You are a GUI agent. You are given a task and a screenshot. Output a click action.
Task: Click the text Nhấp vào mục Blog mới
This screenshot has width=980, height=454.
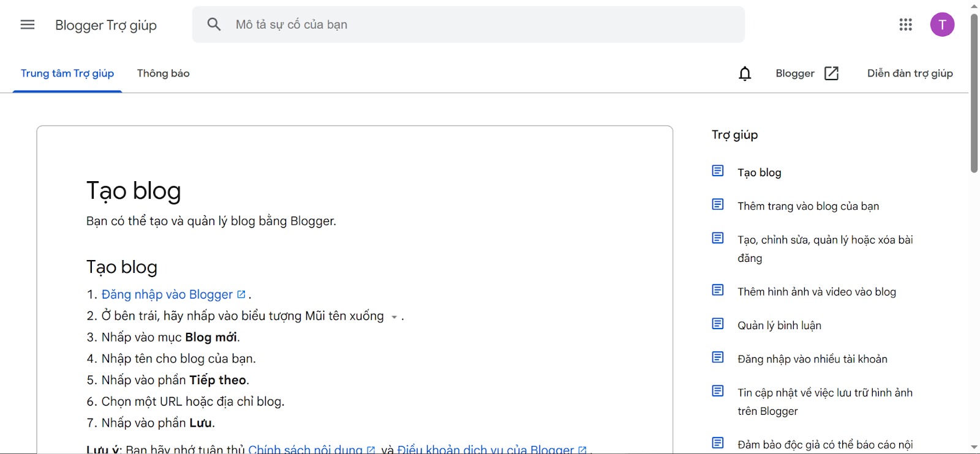pyautogui.click(x=171, y=337)
